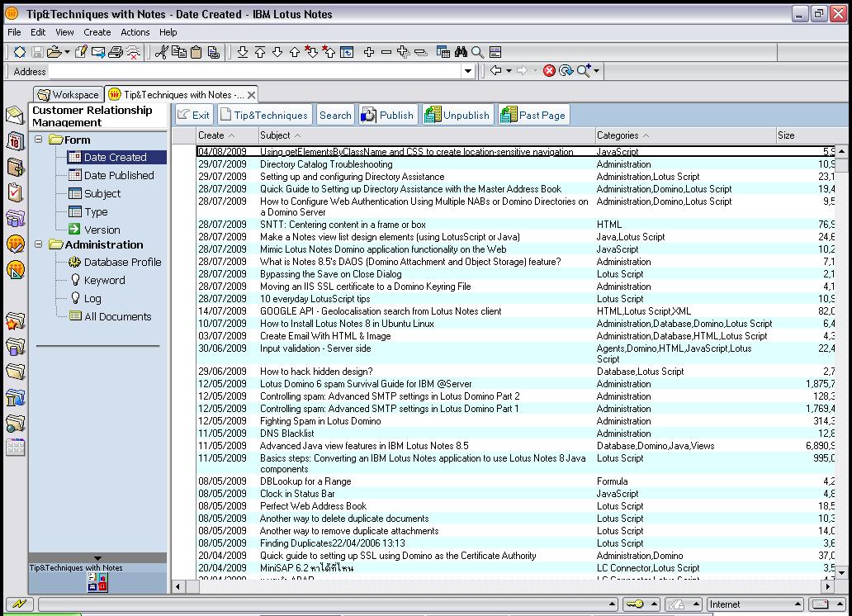The image size is (852, 616).
Task: Click the Save toolbar icon
Action: [x=37, y=52]
